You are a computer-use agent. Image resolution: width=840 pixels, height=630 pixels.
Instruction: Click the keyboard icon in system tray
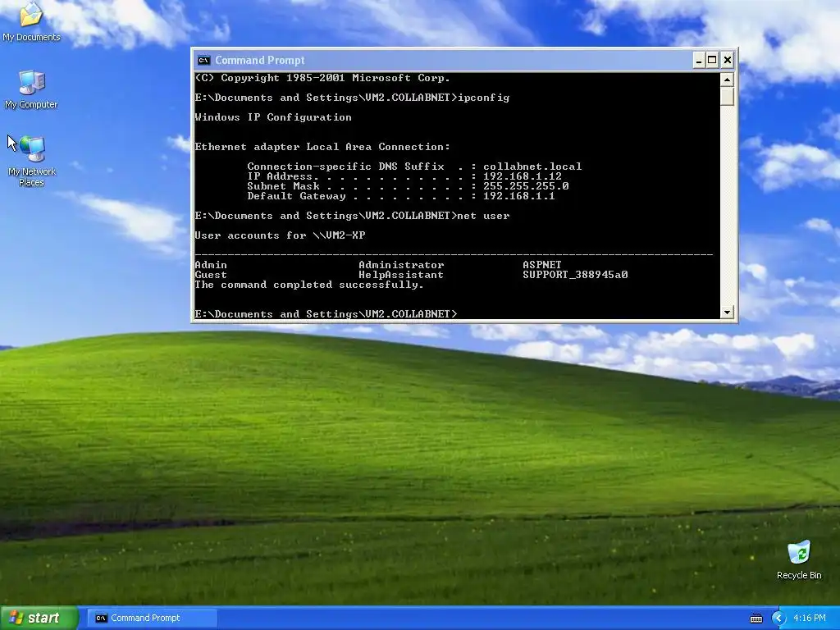click(756, 619)
